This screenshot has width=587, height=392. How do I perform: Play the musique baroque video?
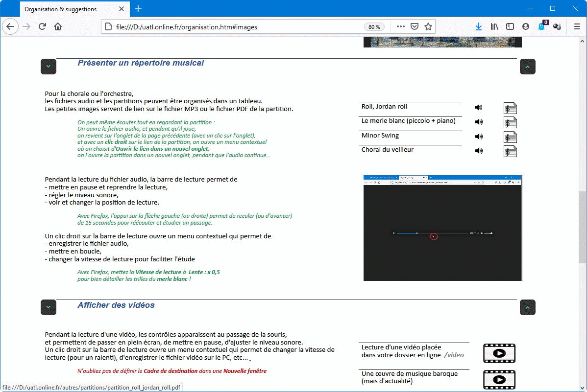[x=499, y=379]
